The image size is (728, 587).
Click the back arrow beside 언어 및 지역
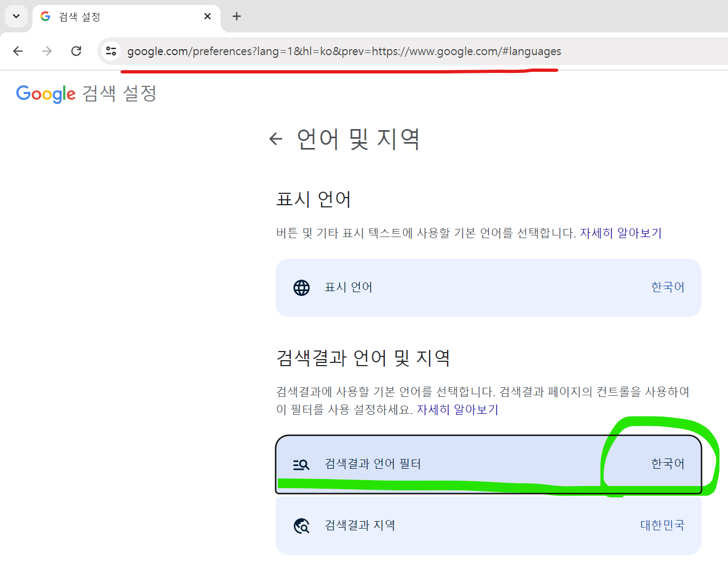coord(276,139)
